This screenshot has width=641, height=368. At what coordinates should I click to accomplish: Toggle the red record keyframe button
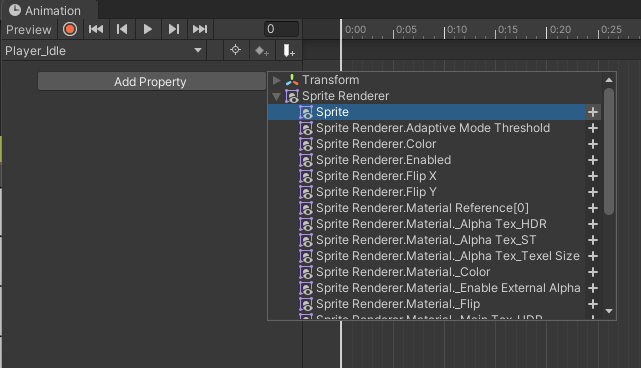click(x=70, y=29)
